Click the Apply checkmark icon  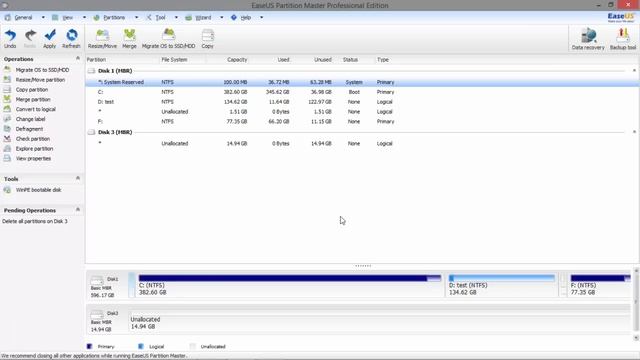[x=50, y=36]
